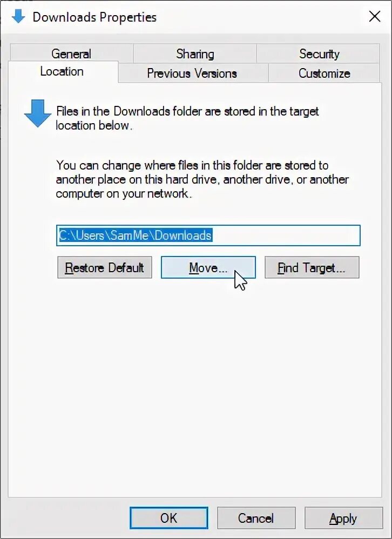Click the Find Target... button
The width and height of the screenshot is (392, 539).
point(312,267)
